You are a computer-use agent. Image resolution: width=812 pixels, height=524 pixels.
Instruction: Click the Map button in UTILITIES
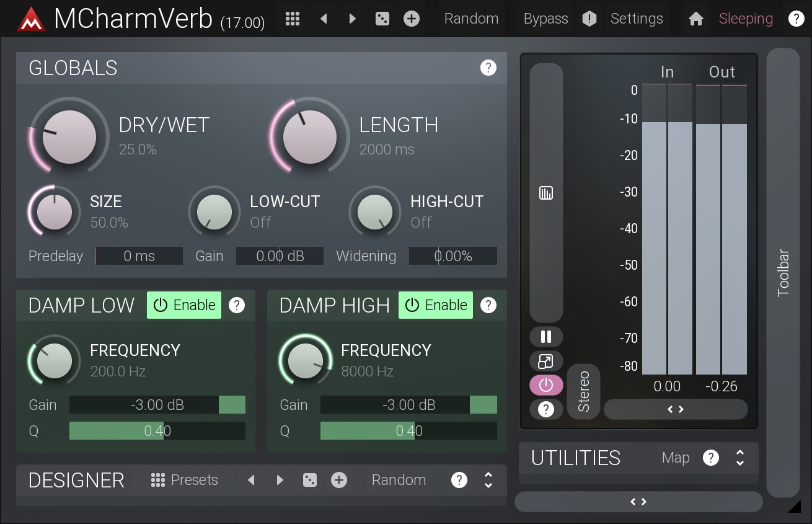pos(676,458)
